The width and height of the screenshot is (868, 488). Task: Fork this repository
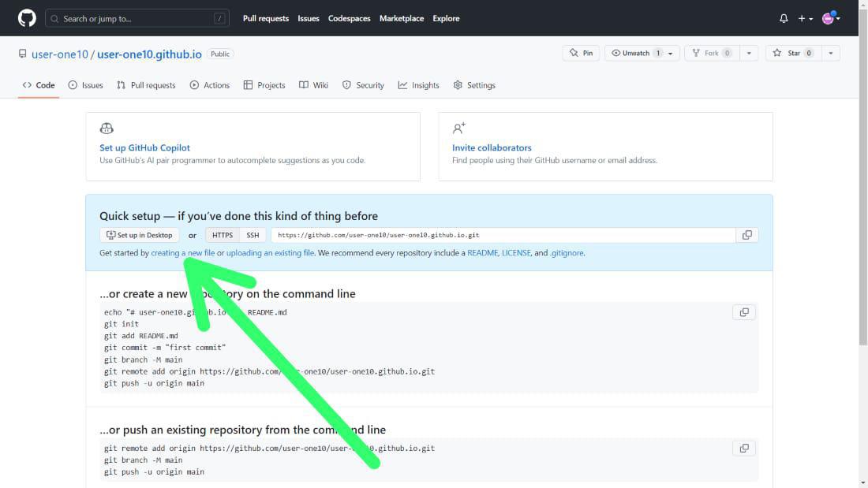[712, 53]
